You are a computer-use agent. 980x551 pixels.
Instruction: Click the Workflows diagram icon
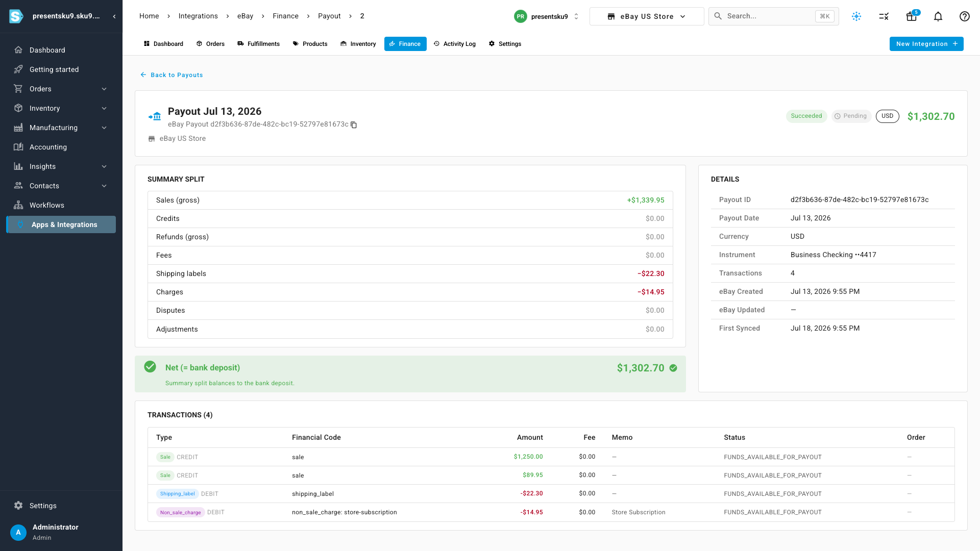pyautogui.click(x=18, y=205)
